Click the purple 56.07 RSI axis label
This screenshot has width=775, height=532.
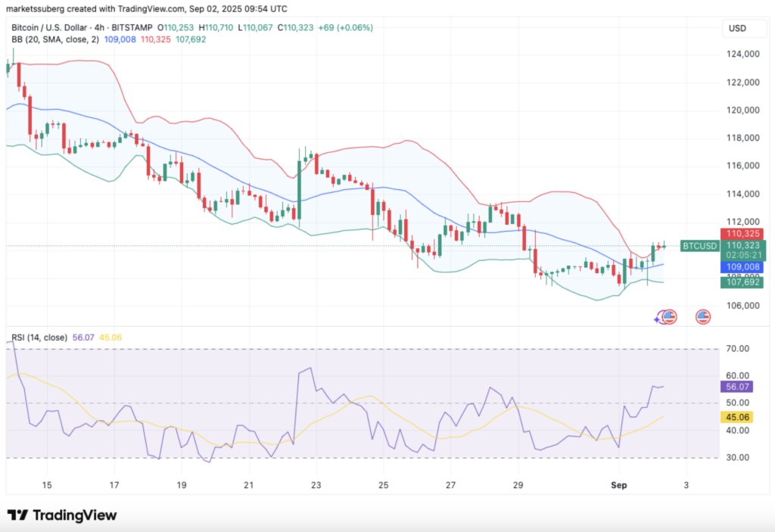(739, 386)
